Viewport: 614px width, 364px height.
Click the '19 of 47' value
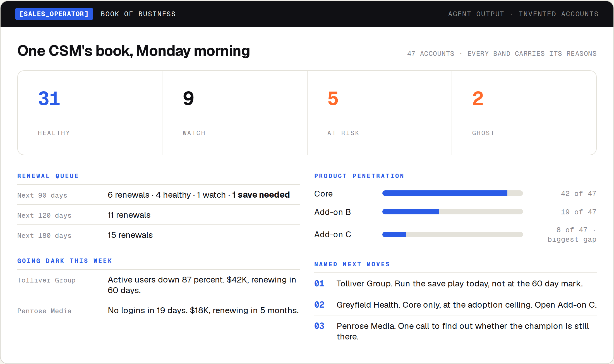point(579,212)
